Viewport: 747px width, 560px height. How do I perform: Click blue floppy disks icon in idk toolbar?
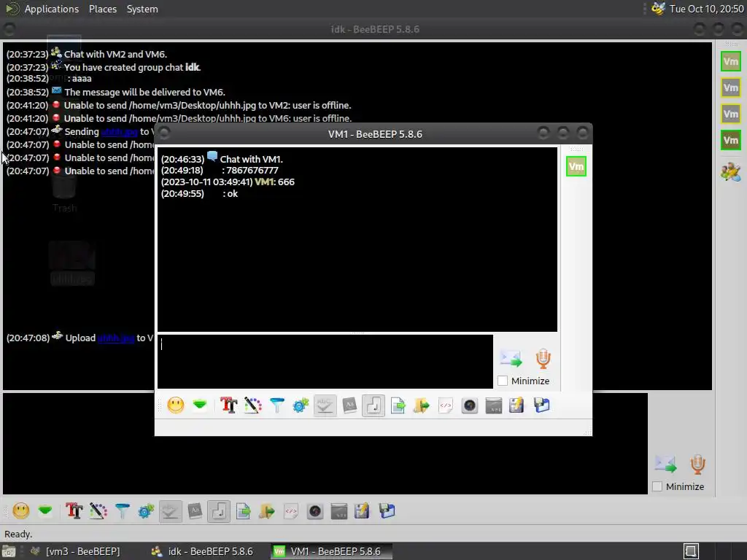pos(387,511)
